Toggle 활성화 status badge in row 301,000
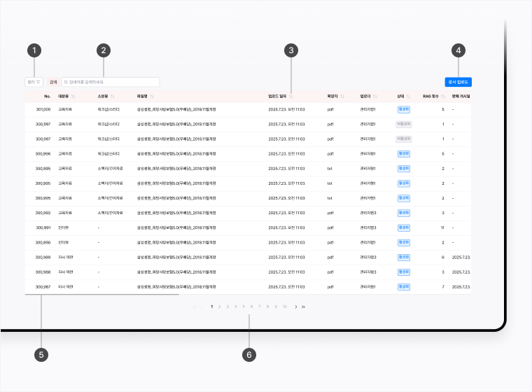The height and width of the screenshot is (392, 532). [404, 109]
